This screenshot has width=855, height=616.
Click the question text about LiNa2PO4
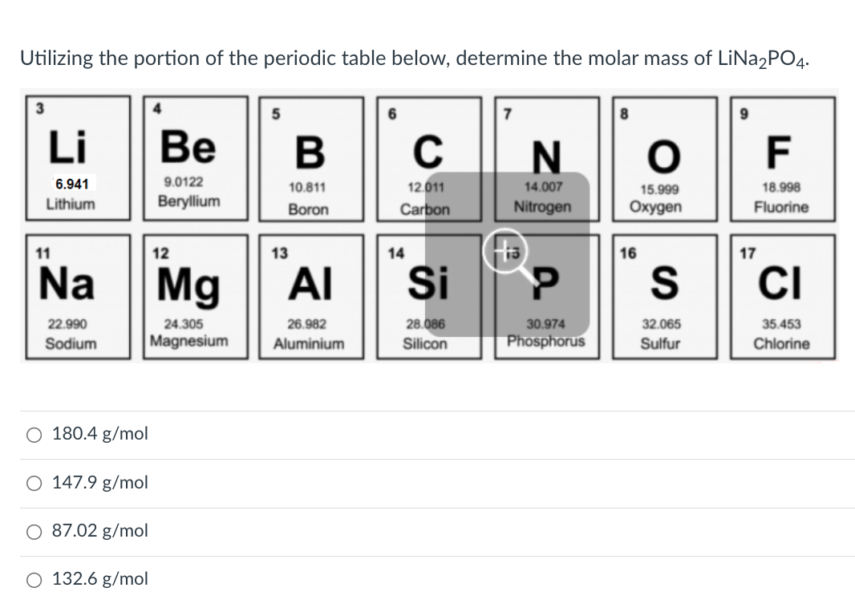coord(416,59)
